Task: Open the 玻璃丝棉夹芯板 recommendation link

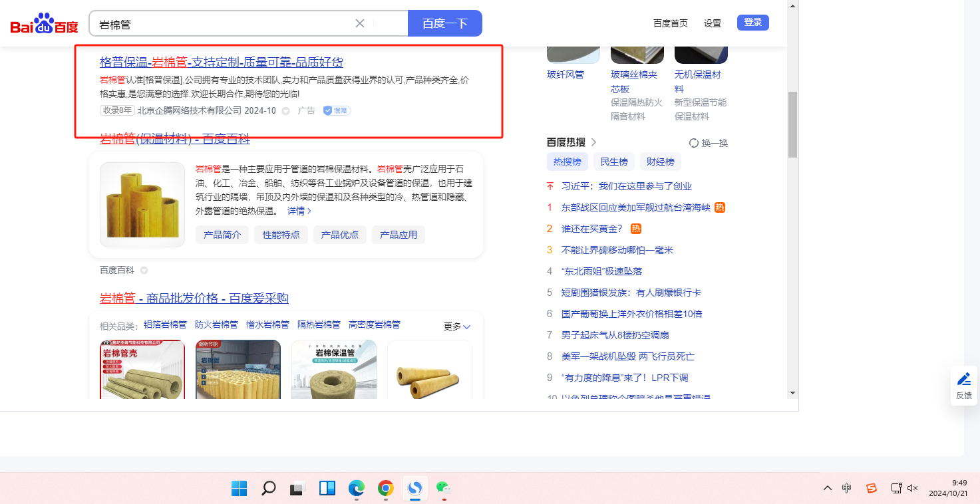Action: point(634,82)
